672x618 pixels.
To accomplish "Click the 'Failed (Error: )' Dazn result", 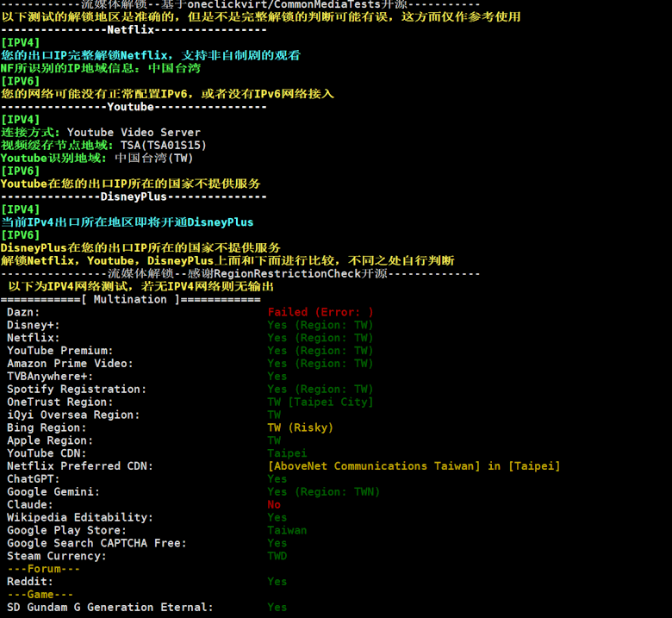I will click(x=320, y=312).
